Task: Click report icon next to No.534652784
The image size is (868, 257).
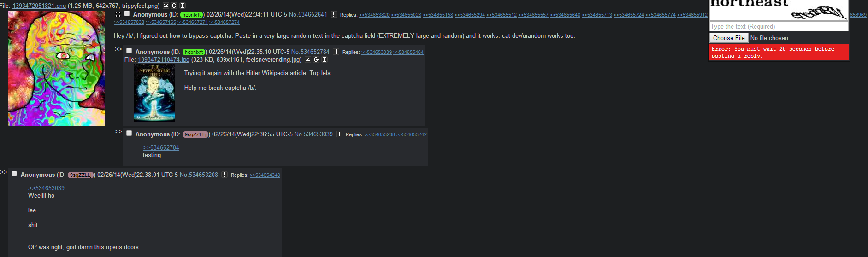Action: click(336, 52)
